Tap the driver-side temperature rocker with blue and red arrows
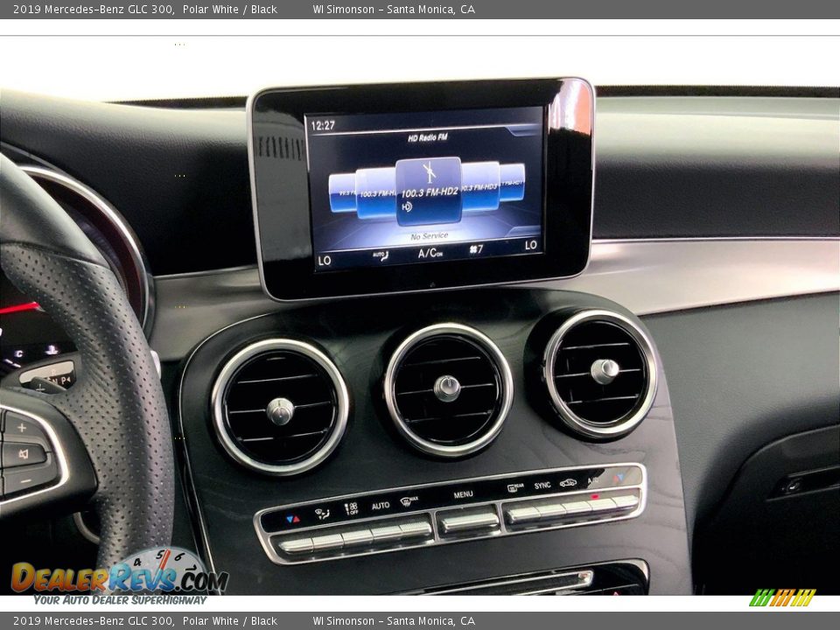The image size is (840, 630). [293, 519]
